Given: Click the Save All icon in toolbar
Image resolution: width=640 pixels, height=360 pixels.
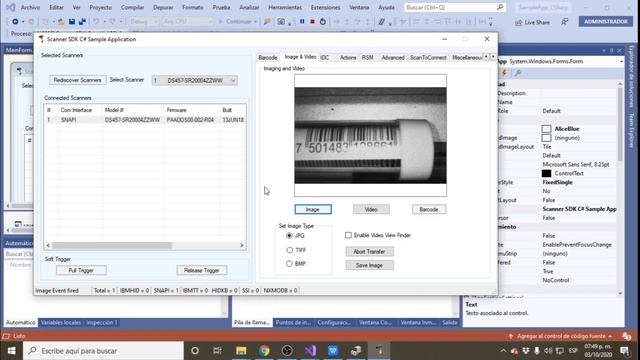Looking at the screenshot, I should click(82, 22).
